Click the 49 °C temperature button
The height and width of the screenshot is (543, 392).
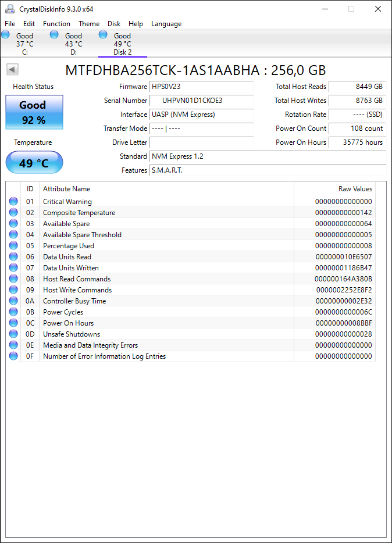click(34, 162)
